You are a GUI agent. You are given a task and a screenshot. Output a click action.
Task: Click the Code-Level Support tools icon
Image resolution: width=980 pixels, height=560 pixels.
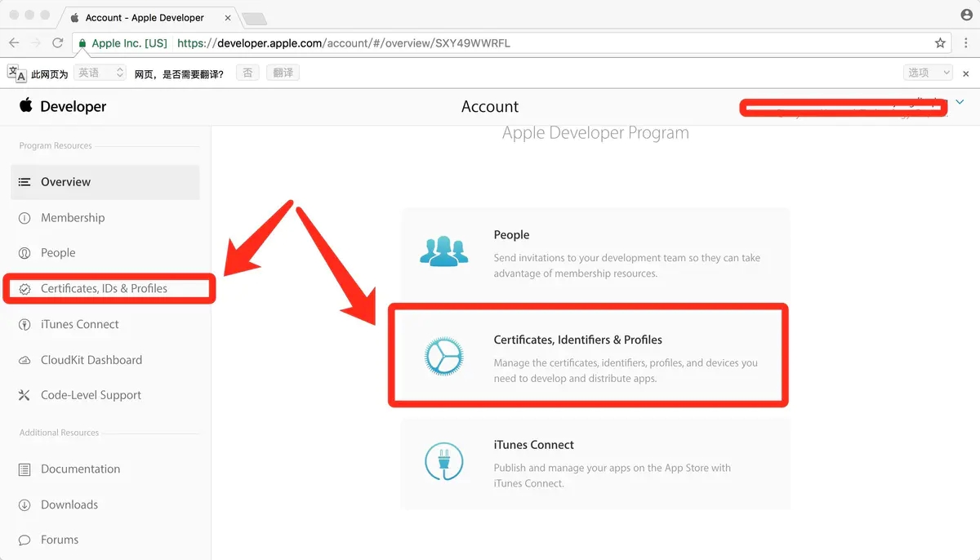(24, 395)
